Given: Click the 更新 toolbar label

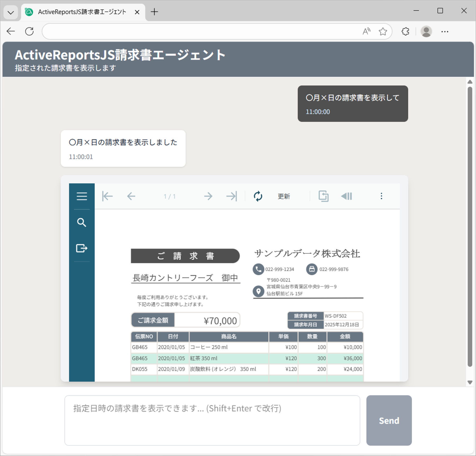Looking at the screenshot, I should click(x=284, y=196).
